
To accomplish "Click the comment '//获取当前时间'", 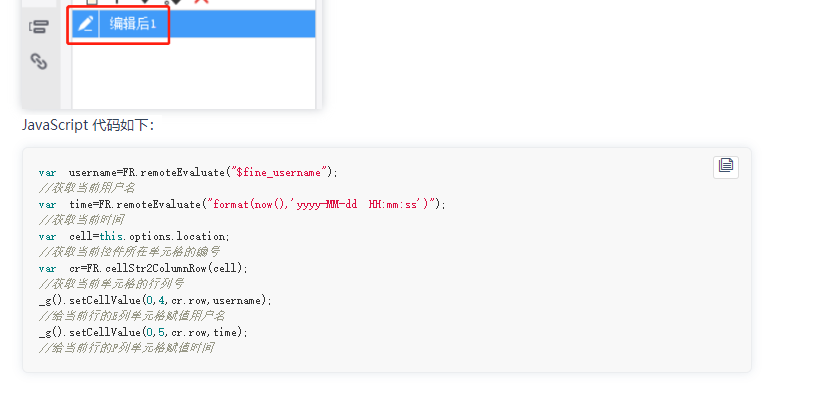I will [x=81, y=220].
